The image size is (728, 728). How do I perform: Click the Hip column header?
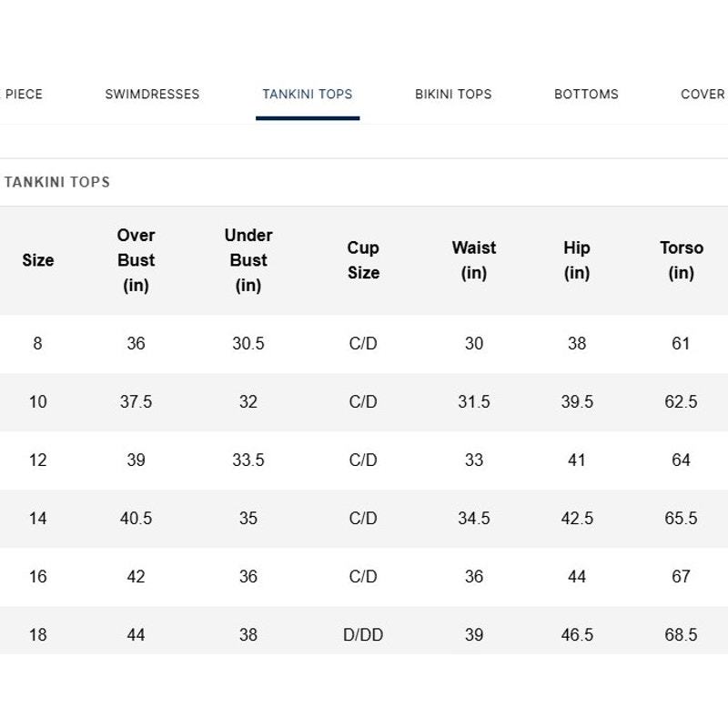click(x=577, y=260)
